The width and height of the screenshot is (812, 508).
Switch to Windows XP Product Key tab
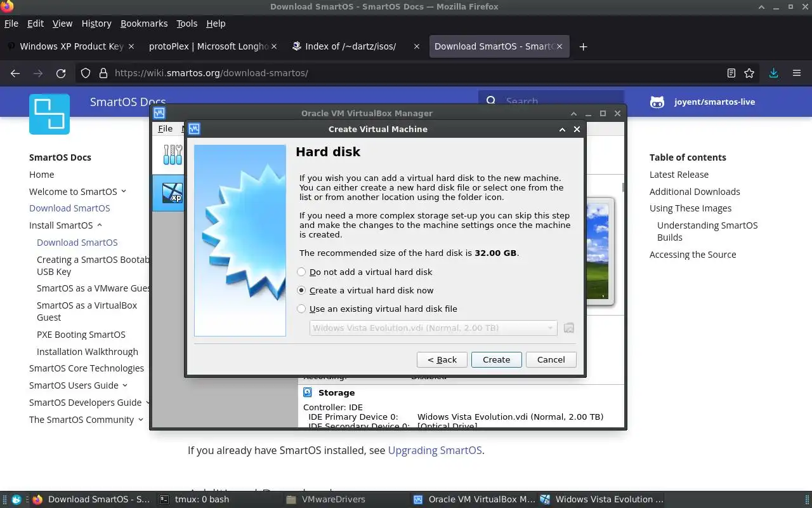(x=70, y=46)
